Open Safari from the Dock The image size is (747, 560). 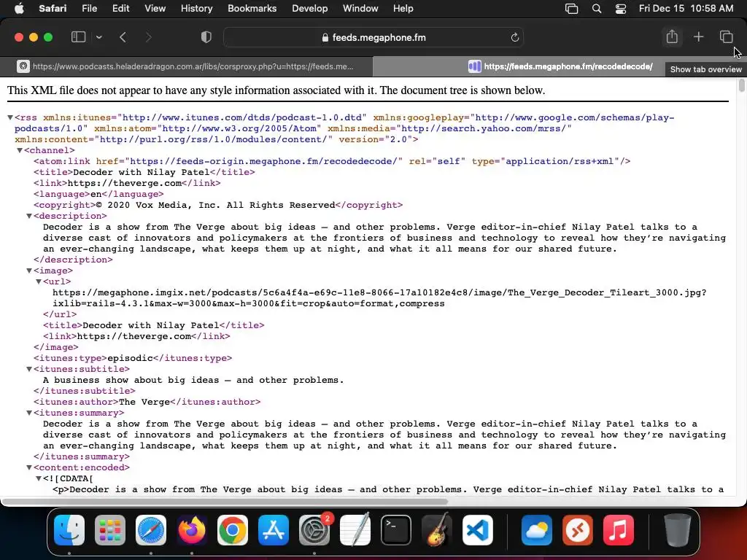150,530
